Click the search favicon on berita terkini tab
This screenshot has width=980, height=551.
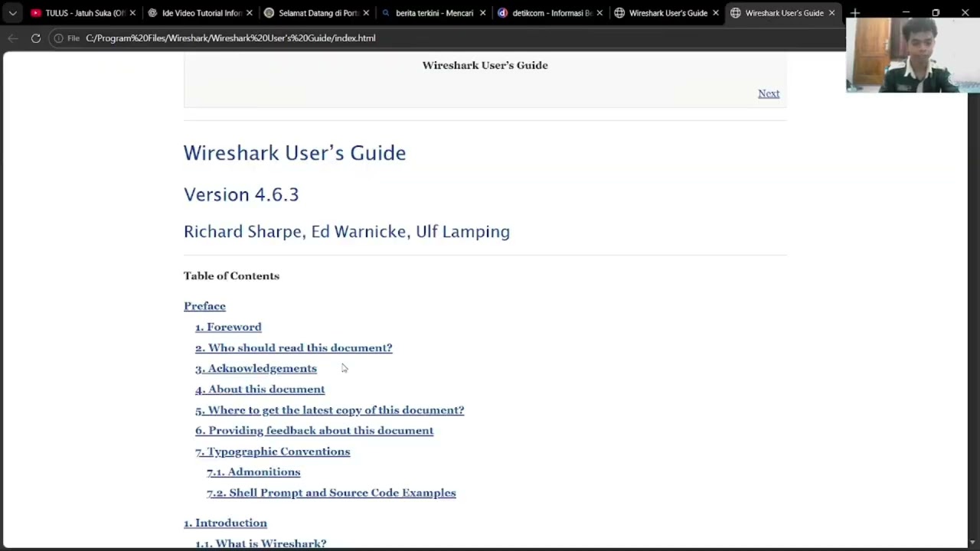pyautogui.click(x=385, y=13)
